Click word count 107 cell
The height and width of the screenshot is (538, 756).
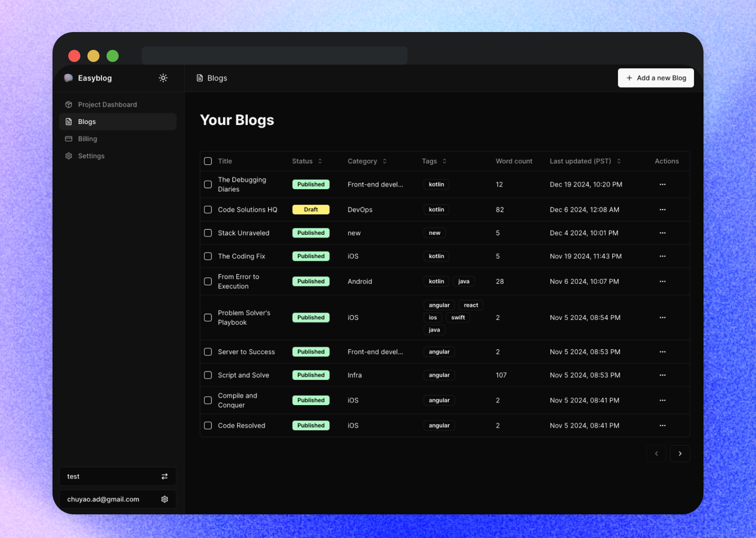[501, 375]
